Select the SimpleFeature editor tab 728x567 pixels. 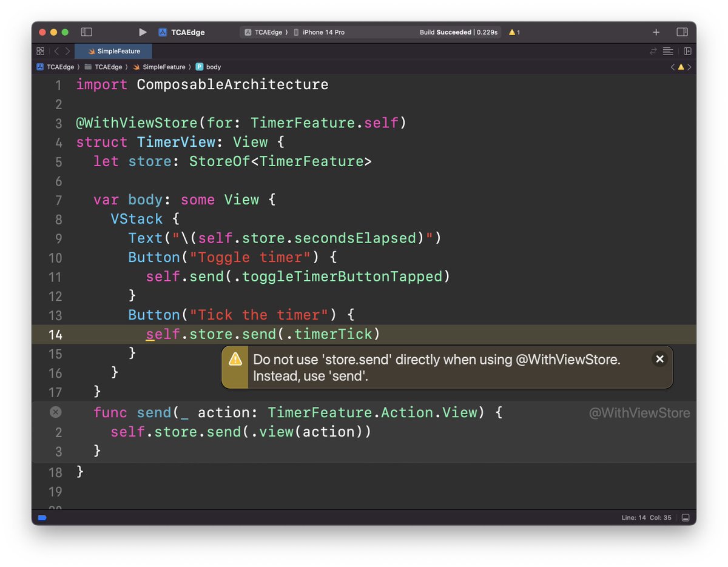pos(113,52)
